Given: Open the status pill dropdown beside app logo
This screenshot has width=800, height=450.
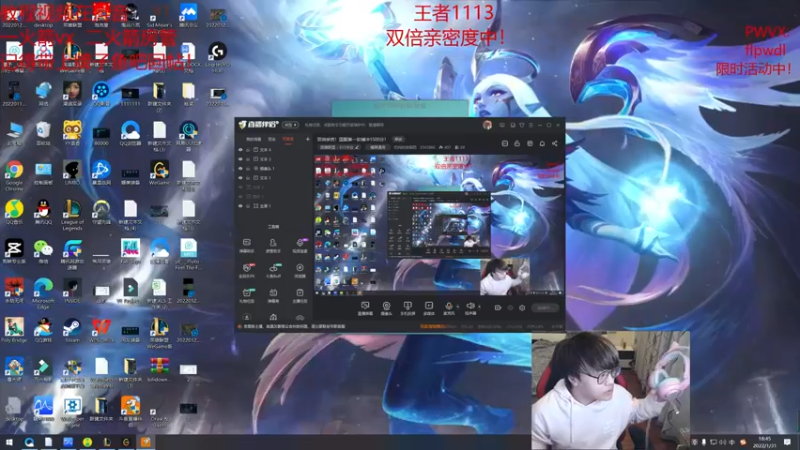Looking at the screenshot, I should point(291,125).
